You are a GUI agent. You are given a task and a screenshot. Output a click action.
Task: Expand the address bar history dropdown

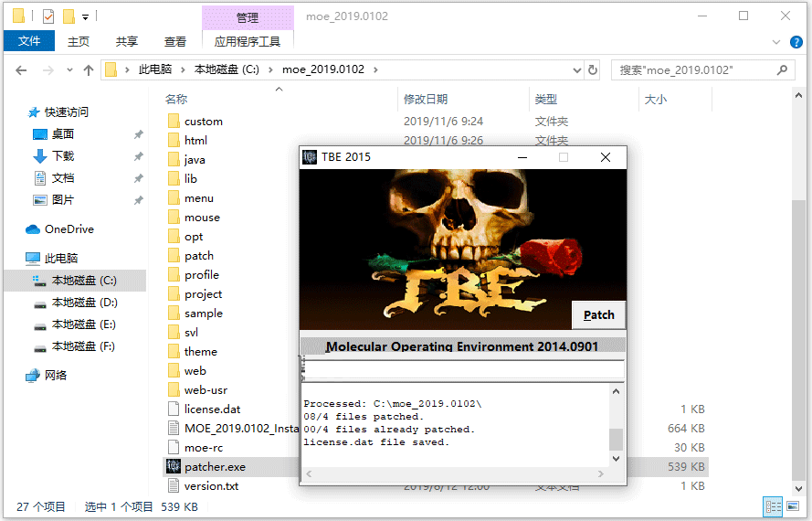tap(577, 70)
